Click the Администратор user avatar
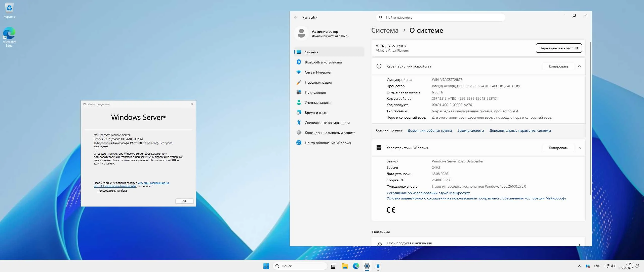 click(301, 33)
